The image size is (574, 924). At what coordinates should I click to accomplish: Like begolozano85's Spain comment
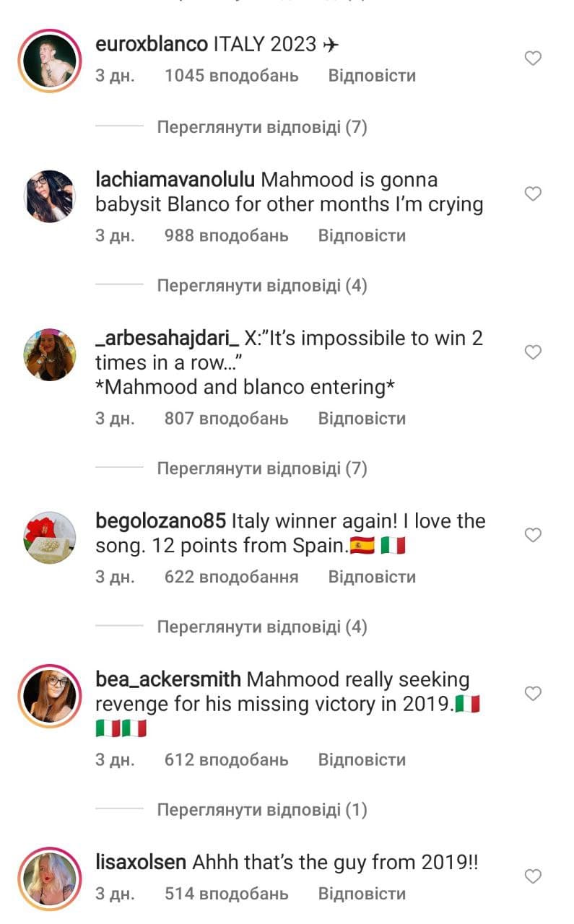coord(533,535)
